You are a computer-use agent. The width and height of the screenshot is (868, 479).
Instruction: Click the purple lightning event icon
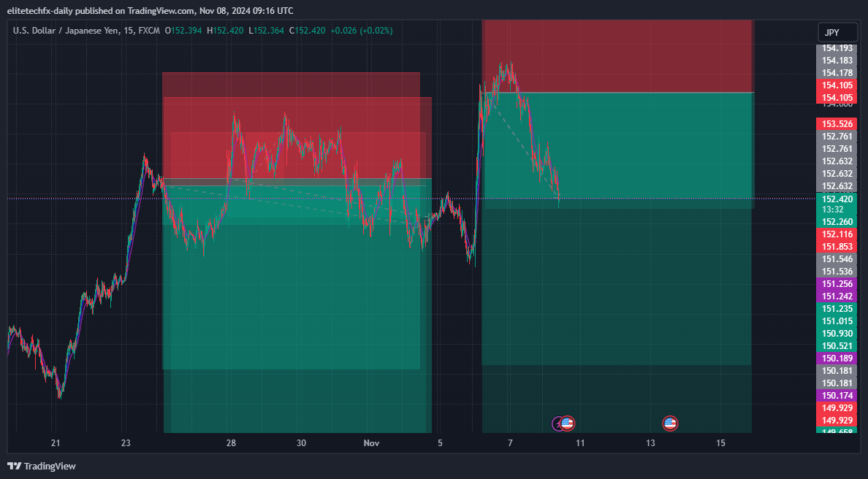point(558,424)
